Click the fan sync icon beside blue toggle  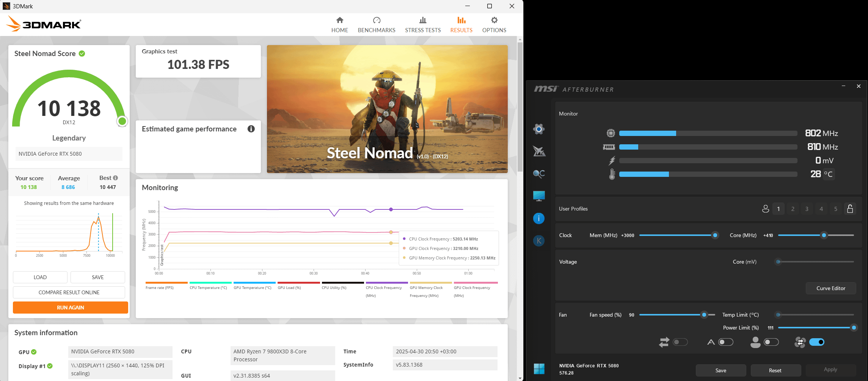click(800, 342)
